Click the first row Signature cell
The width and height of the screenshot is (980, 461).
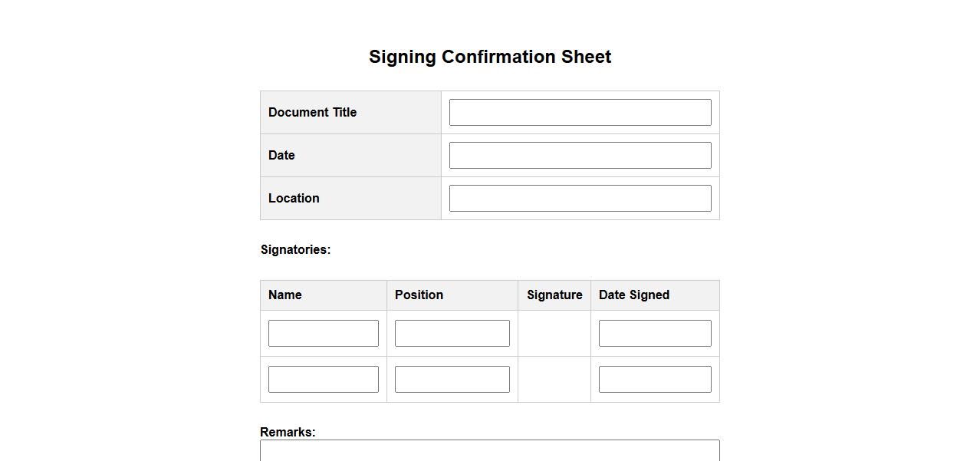pyautogui.click(x=554, y=334)
